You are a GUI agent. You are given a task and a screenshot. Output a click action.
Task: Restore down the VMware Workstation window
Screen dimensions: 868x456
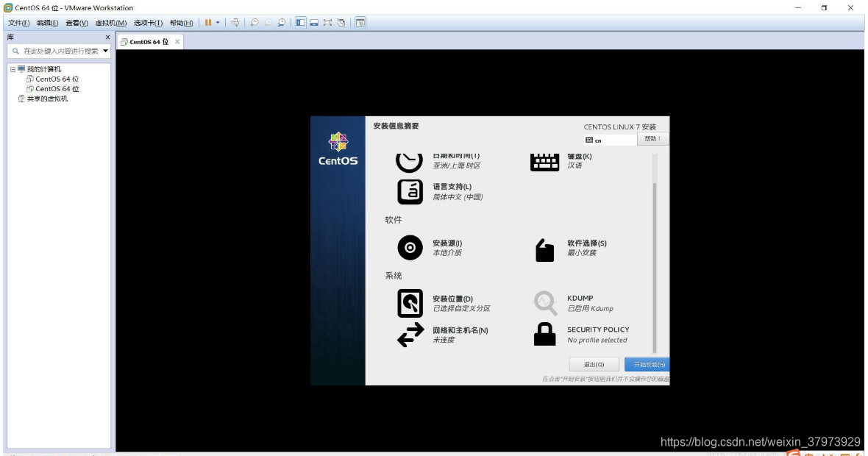click(x=825, y=8)
